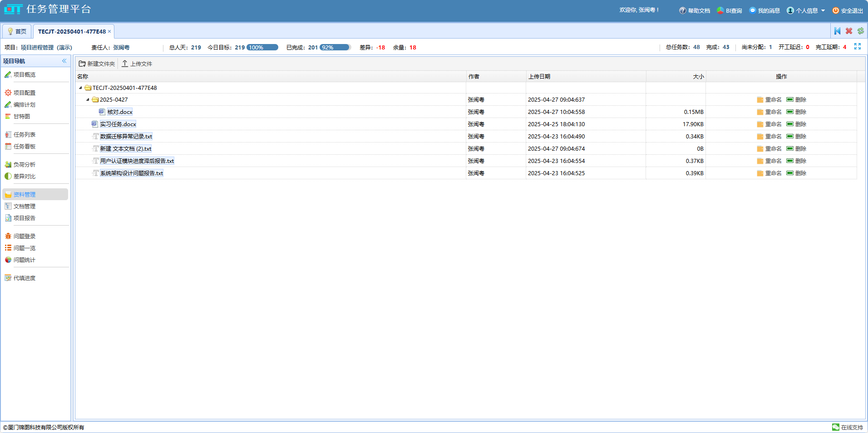
Task: Open 负荷分析 in the project navigation
Action: 24,164
